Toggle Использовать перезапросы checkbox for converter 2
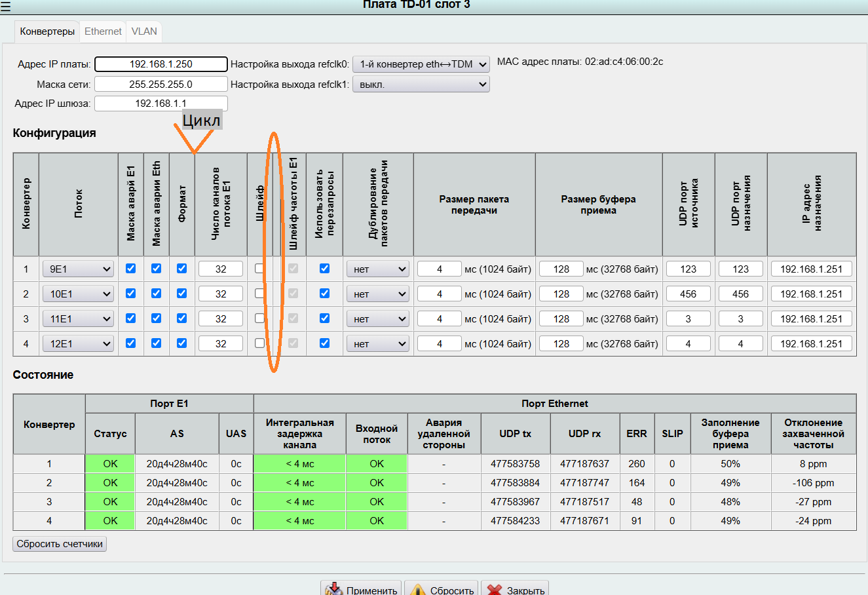The height and width of the screenshot is (595, 868). pos(324,294)
